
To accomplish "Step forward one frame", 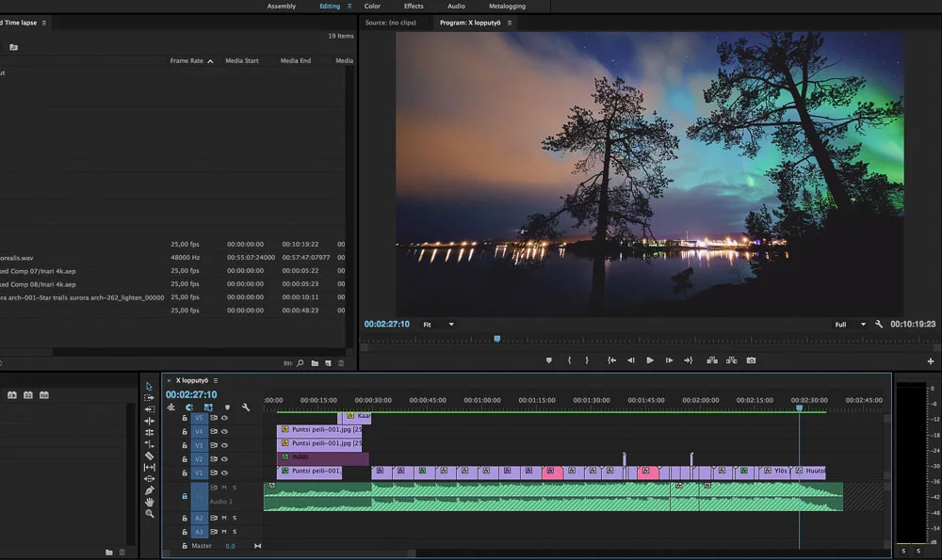I will [x=669, y=360].
